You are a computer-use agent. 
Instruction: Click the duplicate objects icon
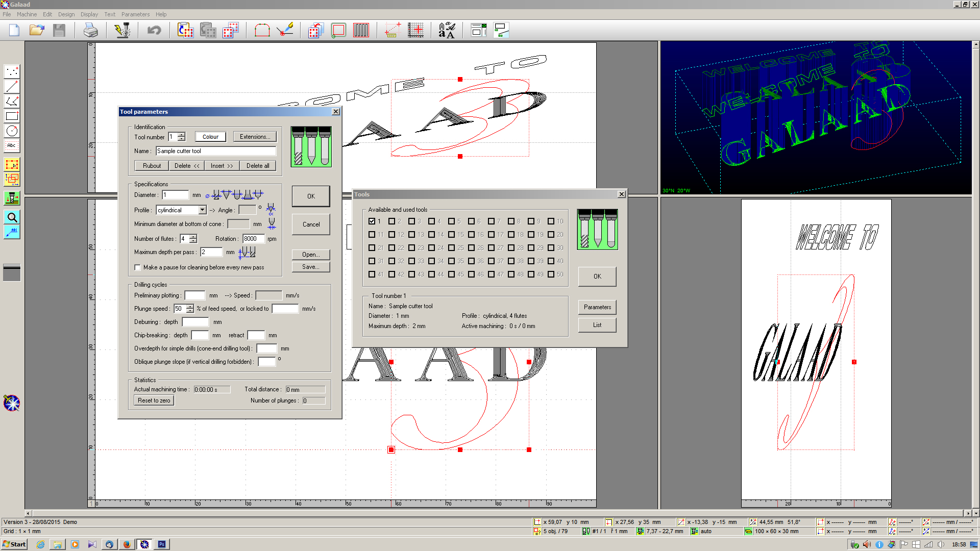pos(231,31)
